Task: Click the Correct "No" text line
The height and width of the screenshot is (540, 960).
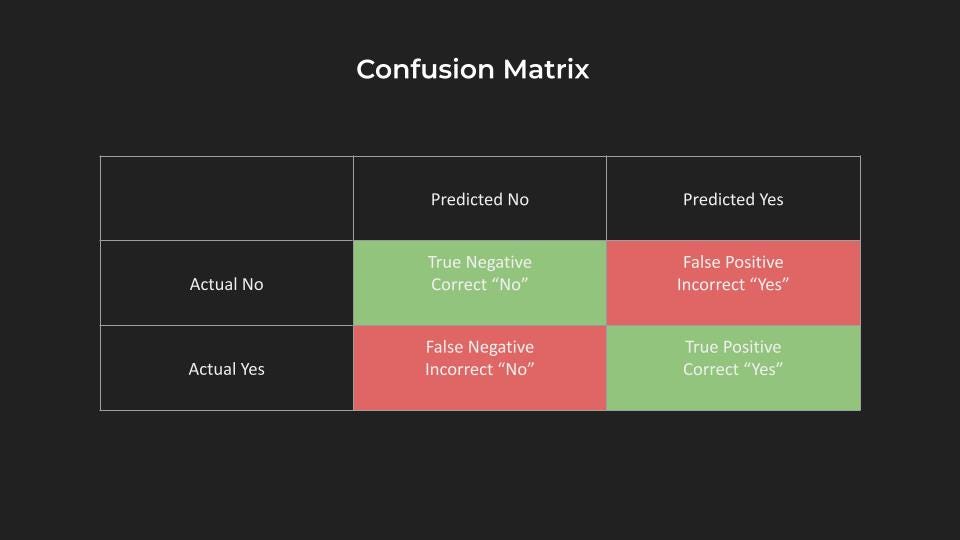Action: (480, 284)
